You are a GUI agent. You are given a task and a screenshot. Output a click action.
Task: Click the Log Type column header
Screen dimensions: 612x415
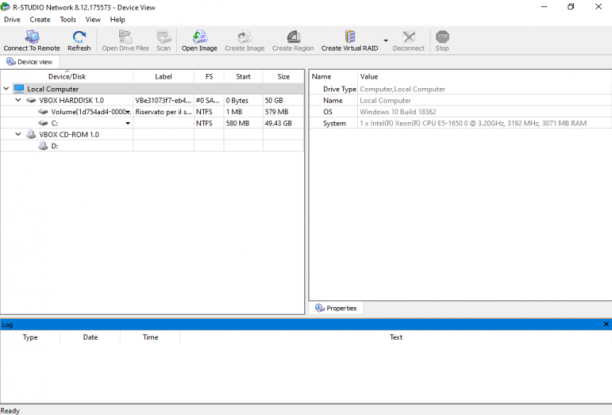coord(30,337)
